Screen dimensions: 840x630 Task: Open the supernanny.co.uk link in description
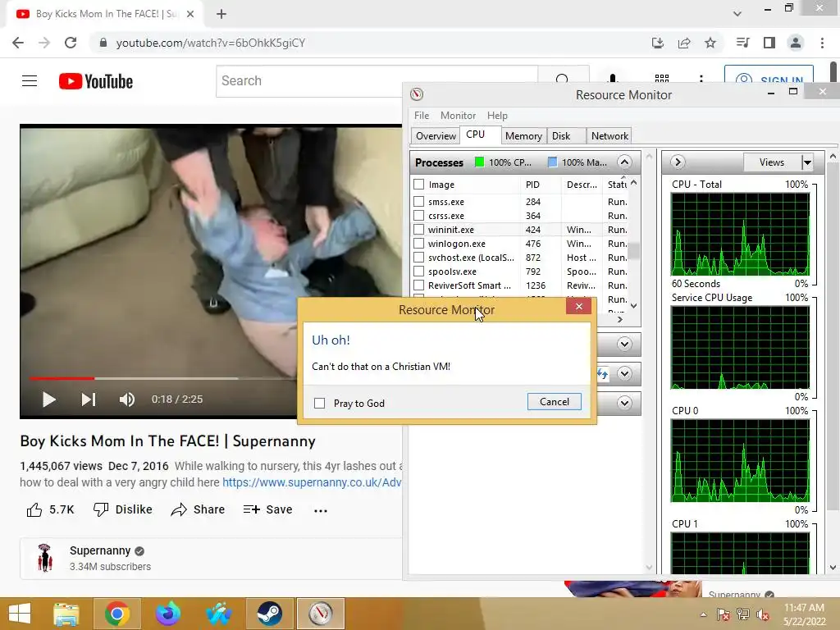(312, 482)
